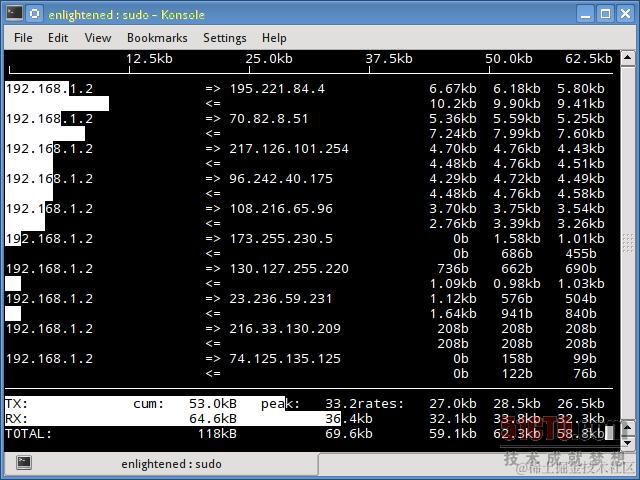Viewport: 640px width, 480px height.
Task: Click the 12.5kb scale label
Action: point(149,59)
